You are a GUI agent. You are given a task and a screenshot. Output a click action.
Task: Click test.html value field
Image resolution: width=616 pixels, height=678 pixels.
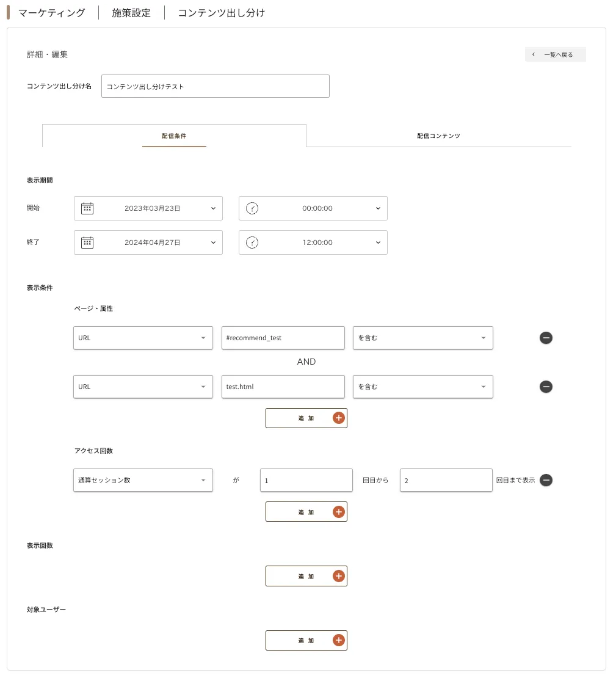tap(283, 387)
